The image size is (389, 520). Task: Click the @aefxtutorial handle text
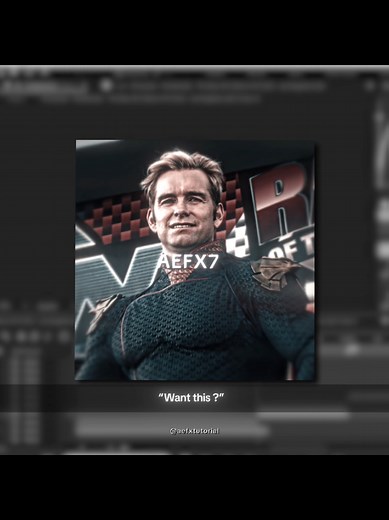(194, 431)
